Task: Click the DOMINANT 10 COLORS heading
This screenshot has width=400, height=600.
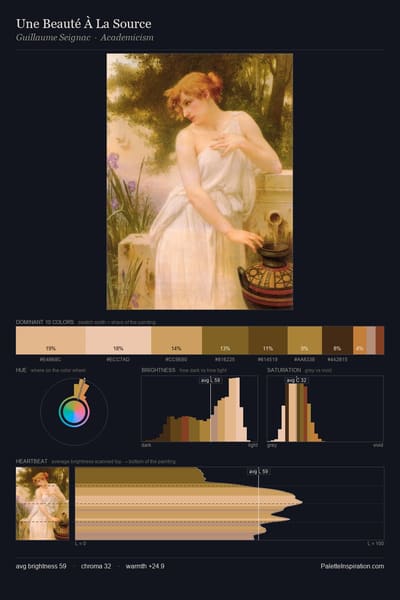Action: 45,322
